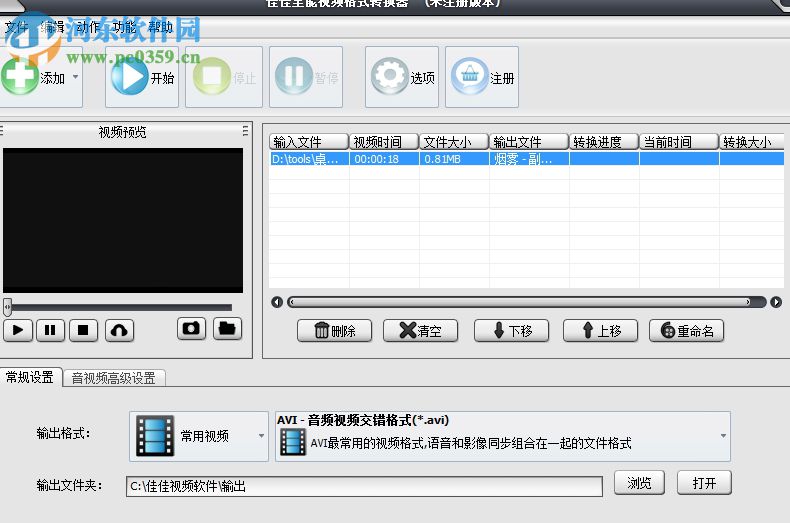Image resolution: width=790 pixels, height=523 pixels.
Task: Click the 停止 stop toolbar button
Action: (x=224, y=77)
